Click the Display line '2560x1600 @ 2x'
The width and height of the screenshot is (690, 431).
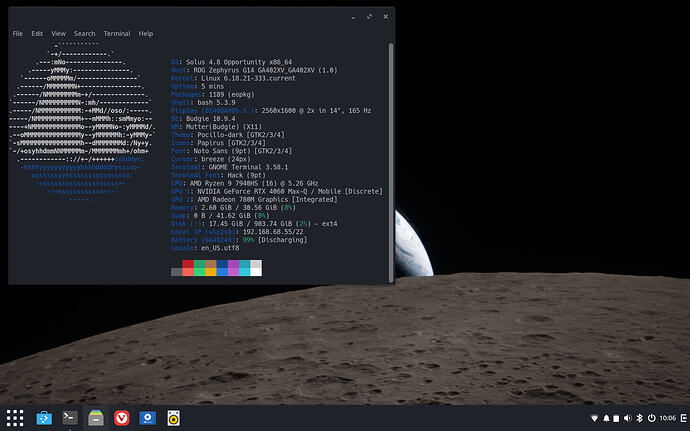click(x=271, y=111)
